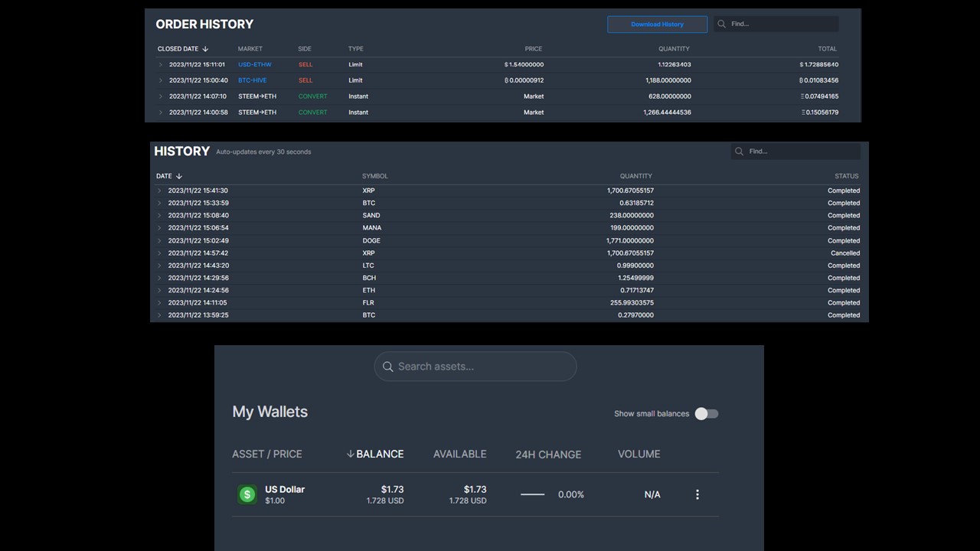Open the BTC-HIVE market link
The image size is (980, 551).
click(x=253, y=80)
